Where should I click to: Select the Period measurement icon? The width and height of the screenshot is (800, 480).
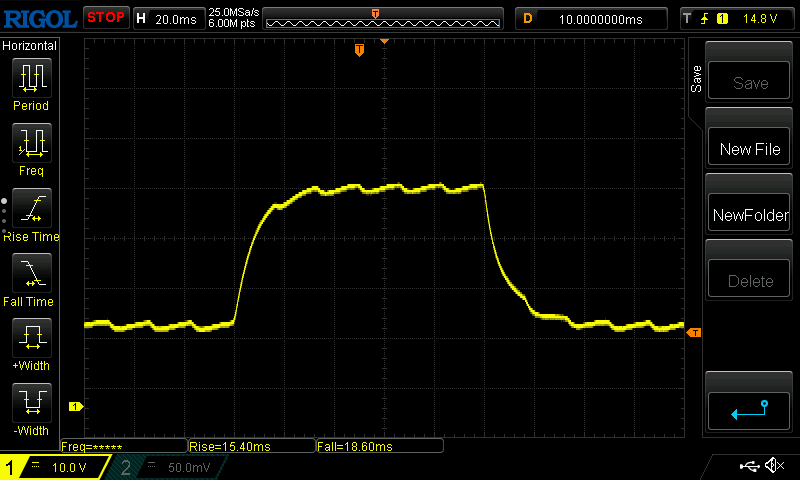point(32,78)
